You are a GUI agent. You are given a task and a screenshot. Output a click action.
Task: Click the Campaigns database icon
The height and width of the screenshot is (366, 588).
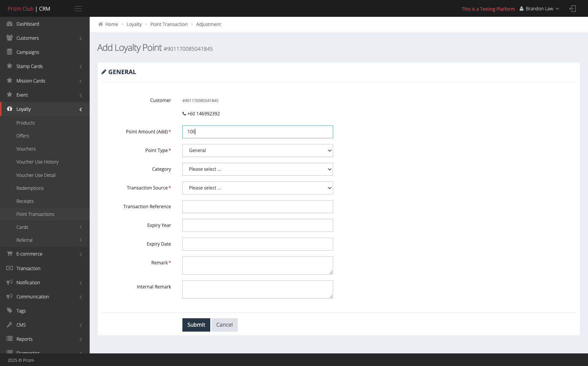click(10, 52)
